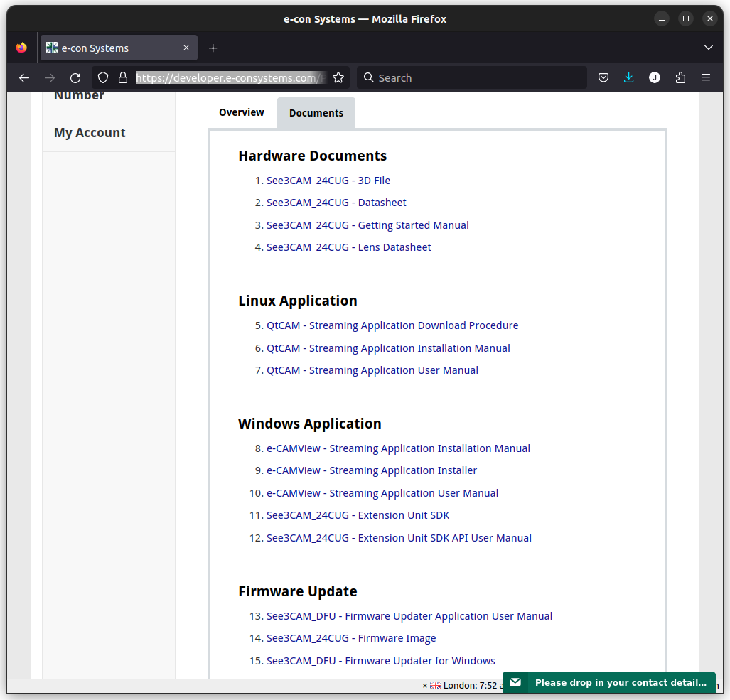Reload the current page
This screenshot has height=700, width=730.
[75, 77]
